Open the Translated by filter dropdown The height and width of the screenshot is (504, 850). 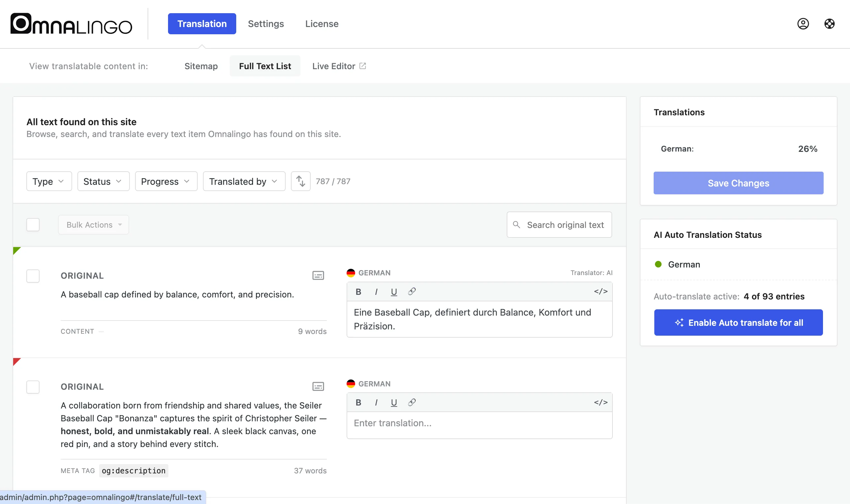pos(244,182)
